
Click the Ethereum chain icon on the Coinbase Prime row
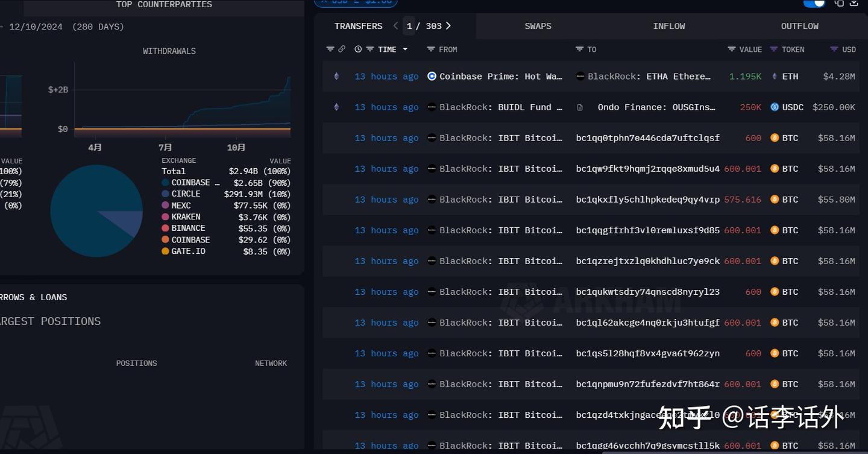point(336,77)
